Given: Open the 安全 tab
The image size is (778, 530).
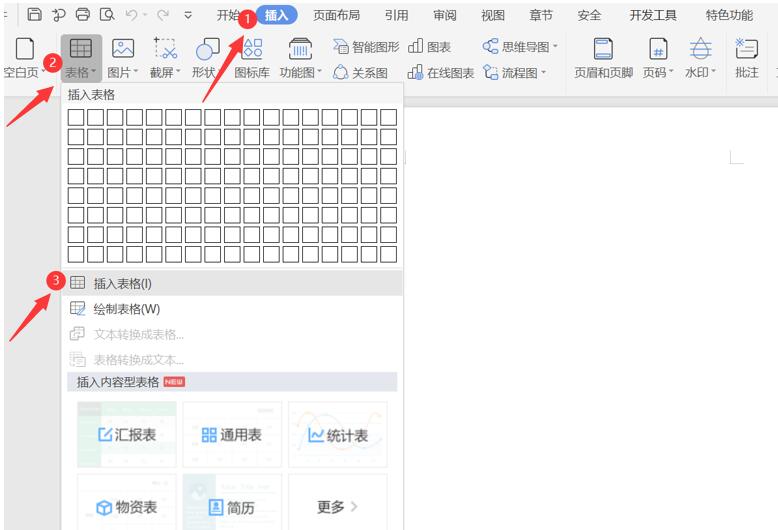Looking at the screenshot, I should 589,15.
